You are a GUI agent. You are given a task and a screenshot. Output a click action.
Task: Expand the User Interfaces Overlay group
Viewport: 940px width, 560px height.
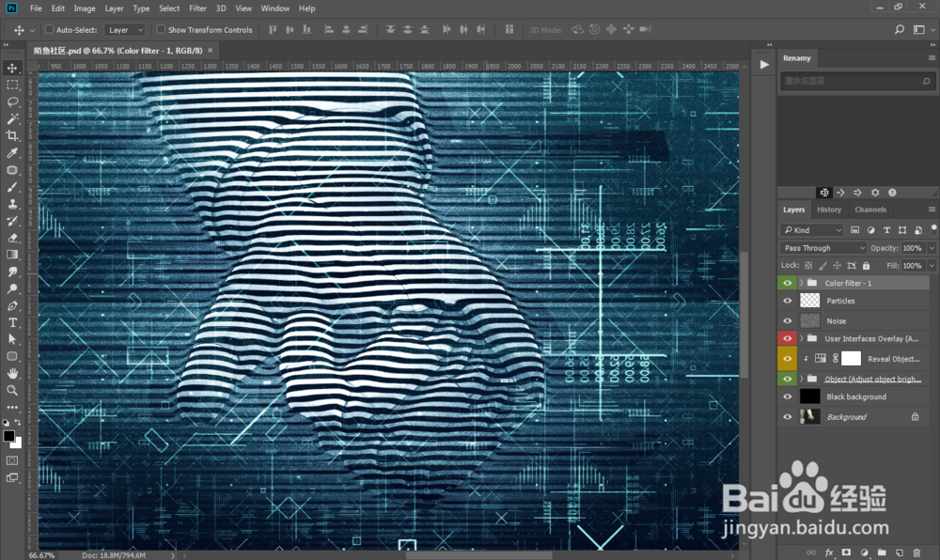802,338
